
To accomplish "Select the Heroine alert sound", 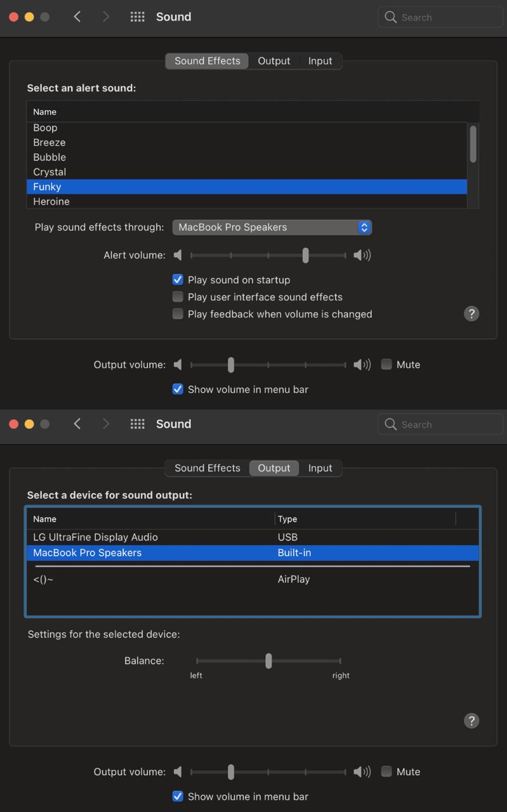I will pos(247,202).
